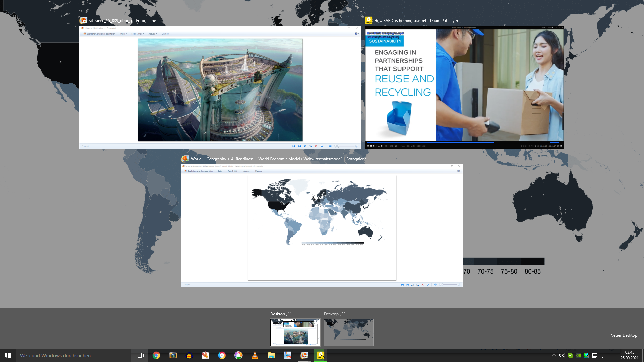Open the NVIDIA tray icon

pyautogui.click(x=578, y=355)
